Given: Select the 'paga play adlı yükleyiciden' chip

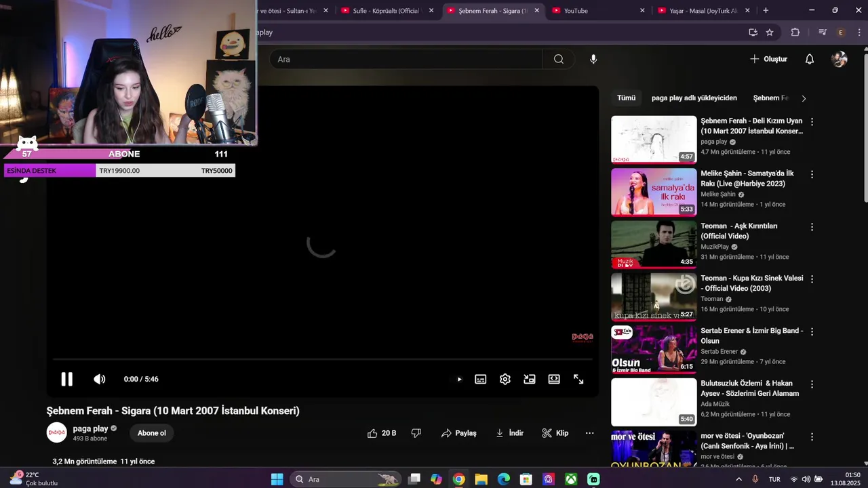Looking at the screenshot, I should pyautogui.click(x=694, y=98).
